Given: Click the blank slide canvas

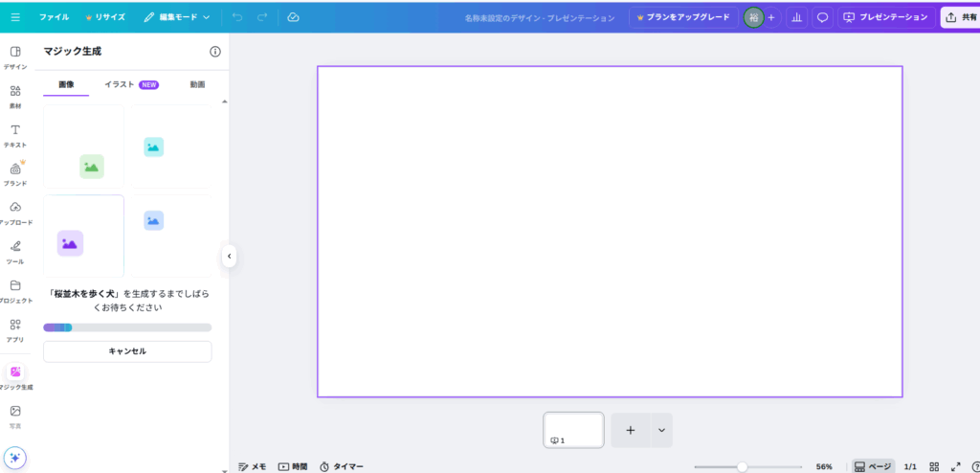Looking at the screenshot, I should 610,232.
